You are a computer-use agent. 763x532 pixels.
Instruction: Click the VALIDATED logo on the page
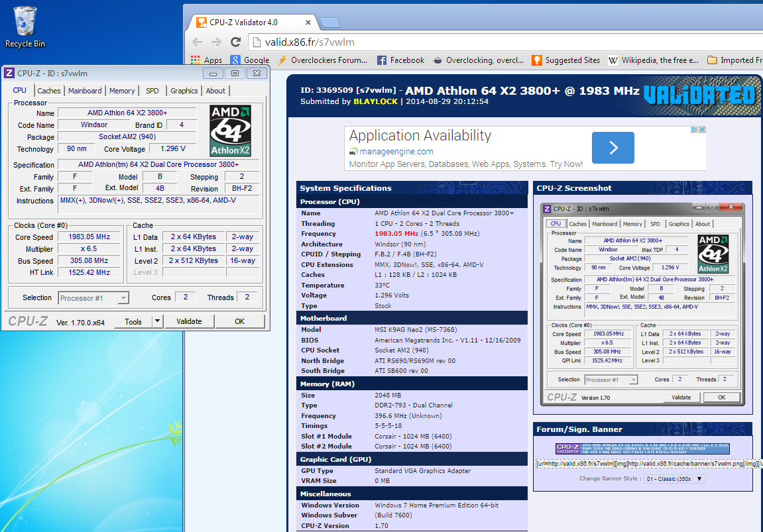click(699, 95)
